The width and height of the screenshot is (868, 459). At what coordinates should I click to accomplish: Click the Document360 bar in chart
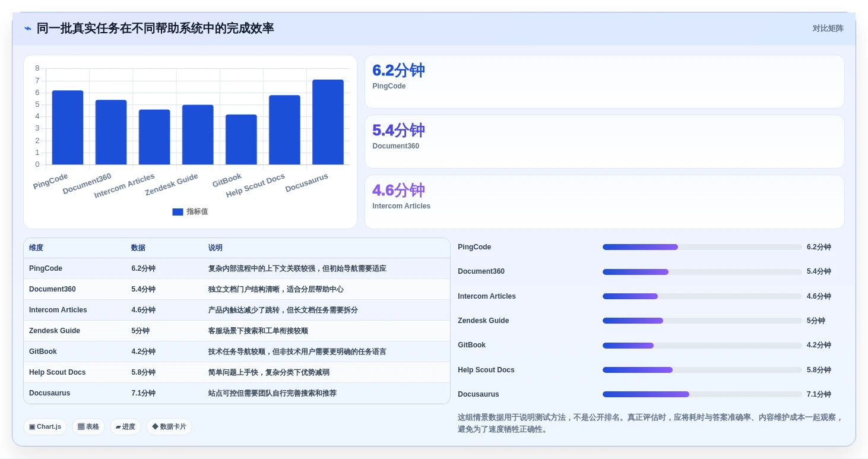pos(111,132)
